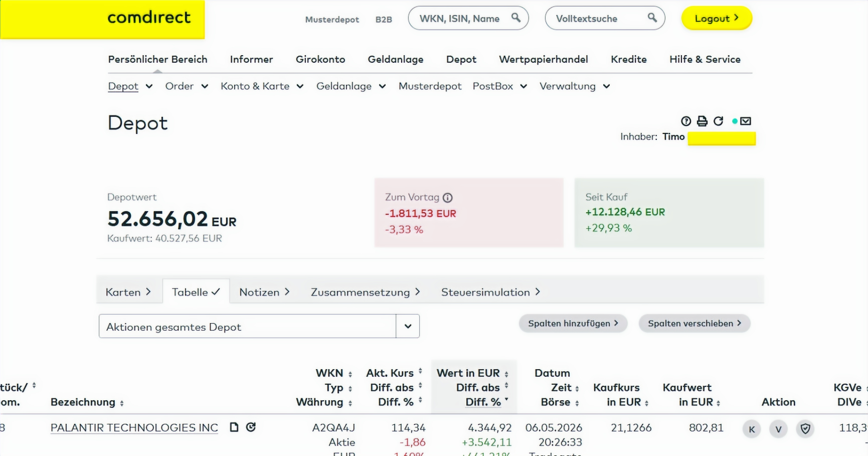Click Spalten hinzufügen button
Image resolution: width=868 pixels, height=456 pixels.
573,324
